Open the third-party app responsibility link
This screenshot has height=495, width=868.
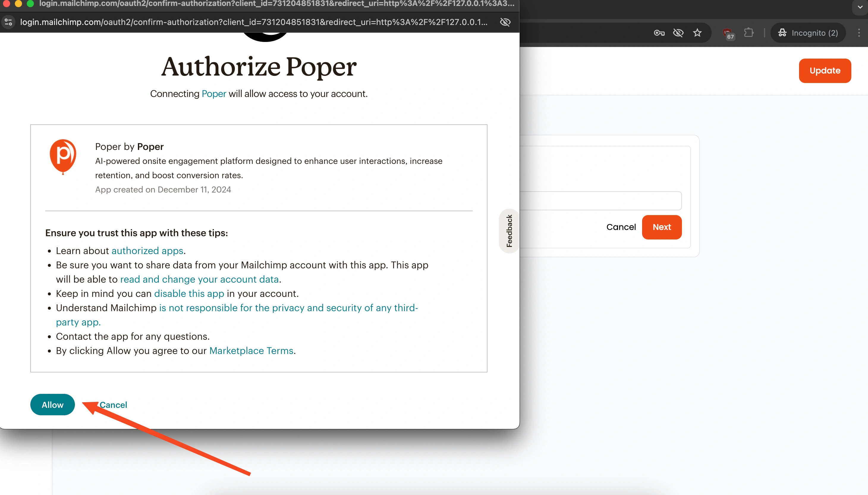click(237, 315)
